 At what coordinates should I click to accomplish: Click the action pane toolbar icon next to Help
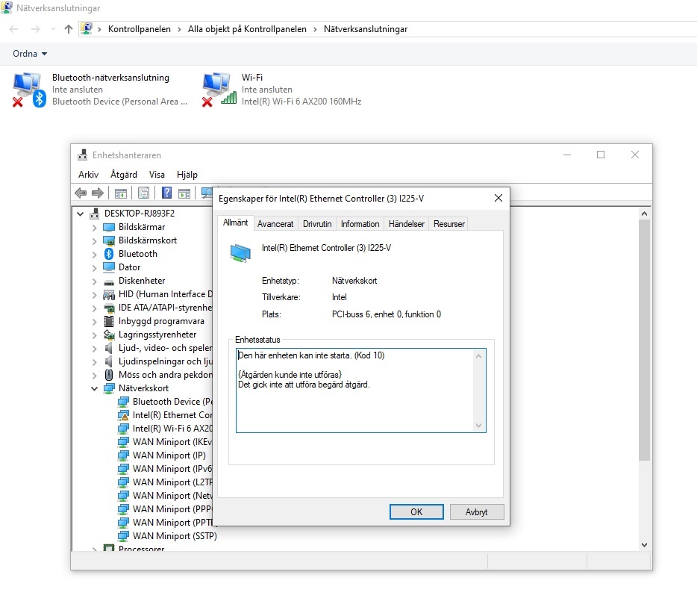tap(184, 193)
